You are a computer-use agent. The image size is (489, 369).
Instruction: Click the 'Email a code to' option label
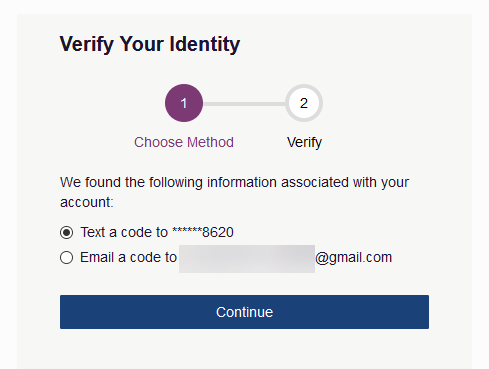[x=128, y=257]
